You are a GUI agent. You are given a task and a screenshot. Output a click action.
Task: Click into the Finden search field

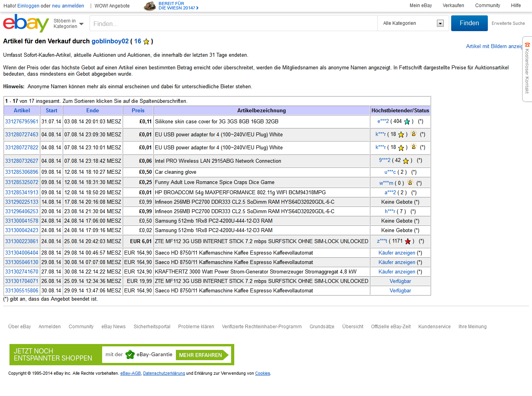coord(233,24)
